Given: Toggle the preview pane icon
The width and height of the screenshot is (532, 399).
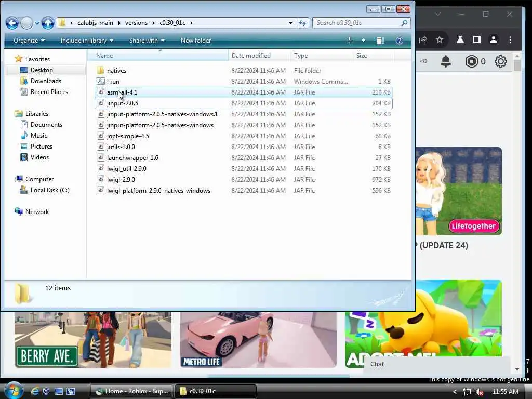Looking at the screenshot, I should click(x=380, y=41).
